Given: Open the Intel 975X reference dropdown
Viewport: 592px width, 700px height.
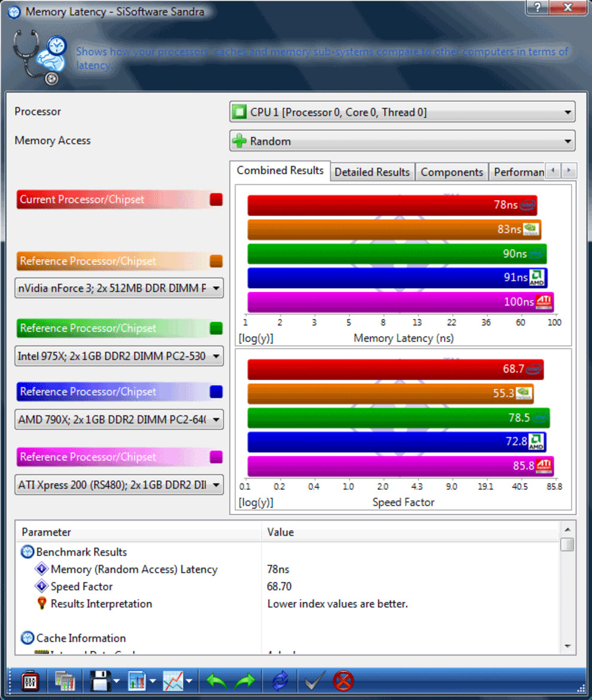Looking at the screenshot, I should click(119, 356).
